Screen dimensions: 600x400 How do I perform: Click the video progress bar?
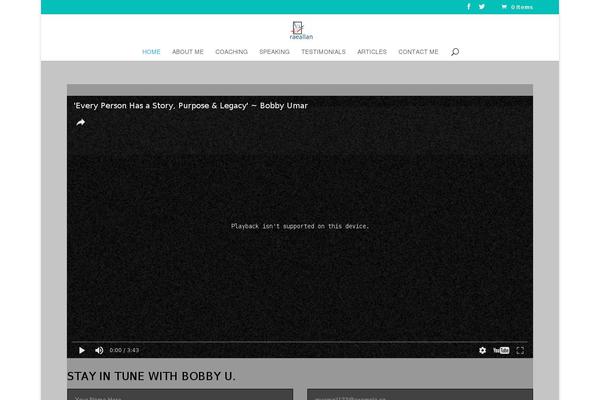[300, 341]
